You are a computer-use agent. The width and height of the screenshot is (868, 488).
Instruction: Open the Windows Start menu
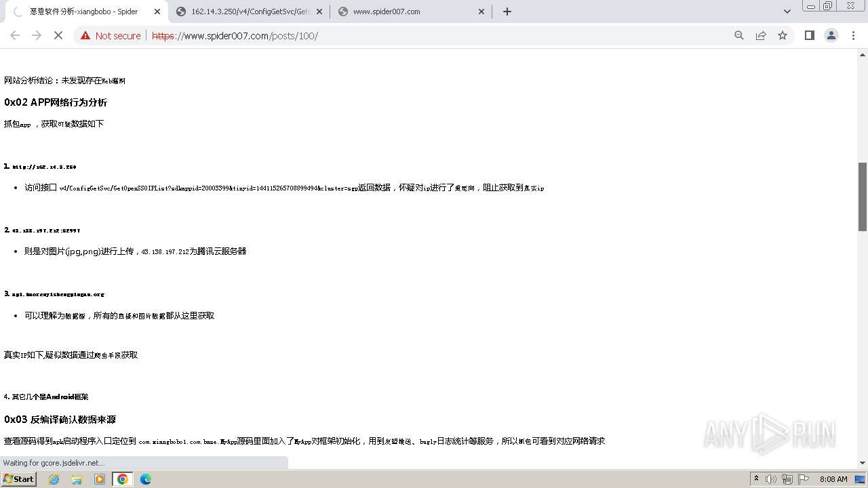19,479
